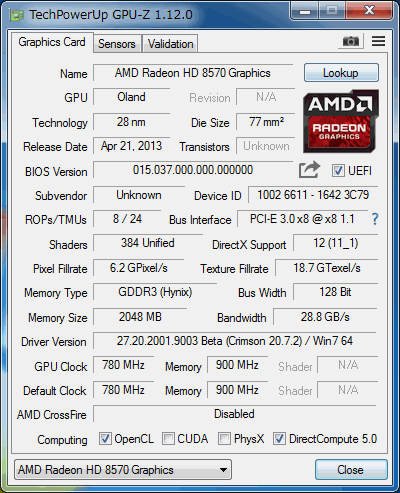Click the Close button at bottom
Viewport: 400px width, 493px height.
351,470
